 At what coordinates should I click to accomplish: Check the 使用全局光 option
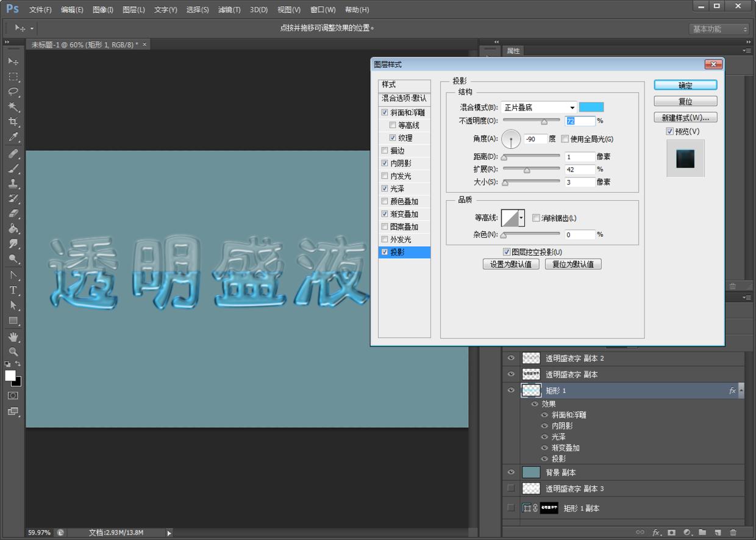[565, 139]
